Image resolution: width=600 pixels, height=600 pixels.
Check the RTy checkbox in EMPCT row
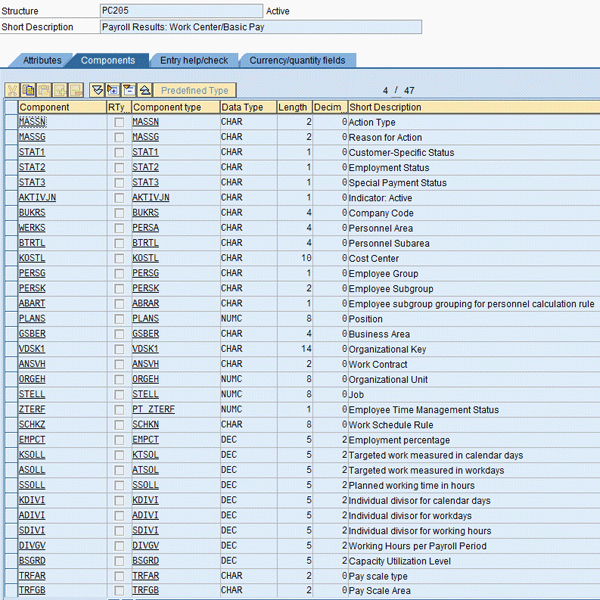click(119, 440)
